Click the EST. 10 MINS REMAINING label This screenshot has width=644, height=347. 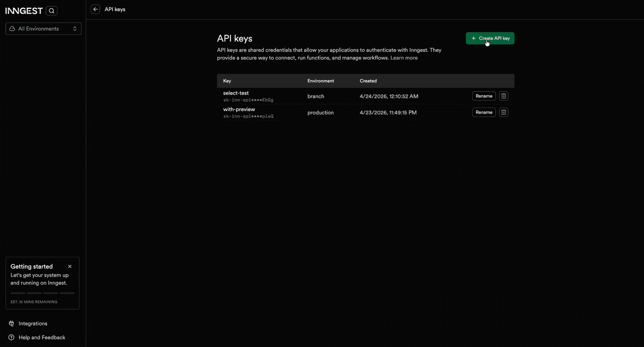(x=34, y=302)
